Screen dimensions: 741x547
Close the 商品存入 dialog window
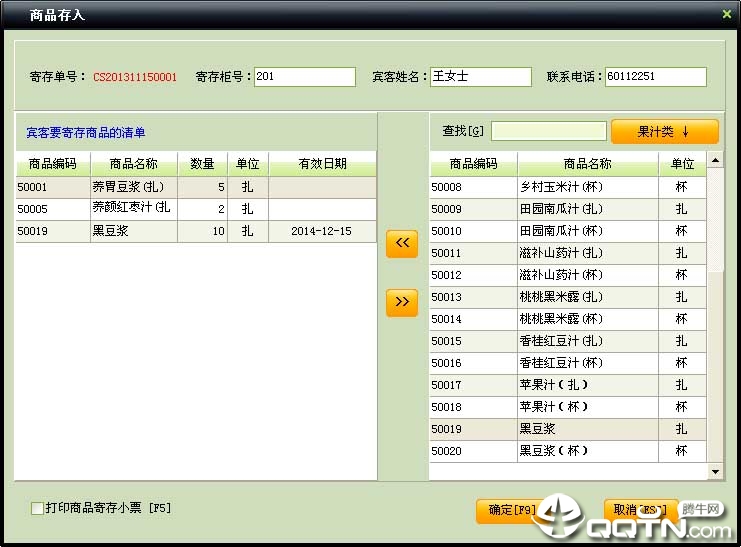click(x=726, y=14)
